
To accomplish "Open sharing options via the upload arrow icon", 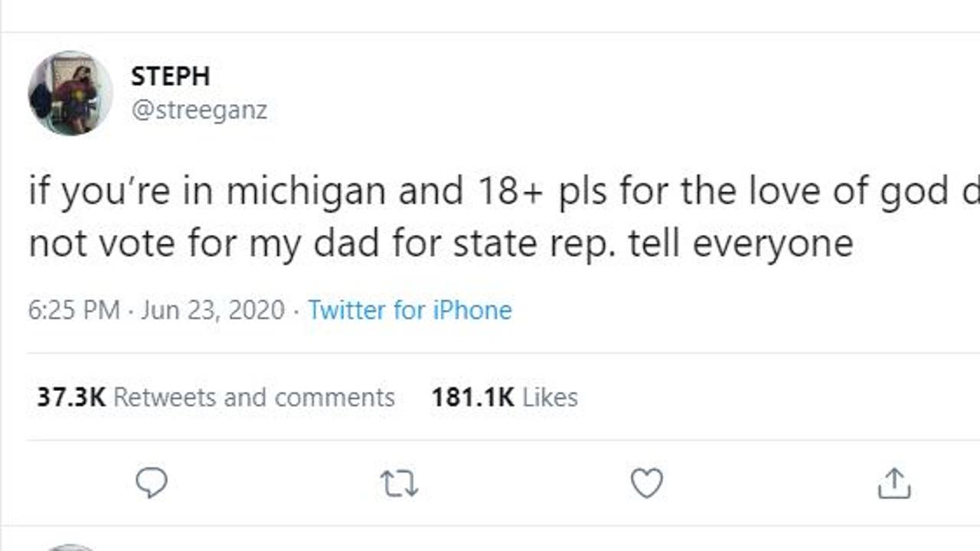I will coord(894,483).
